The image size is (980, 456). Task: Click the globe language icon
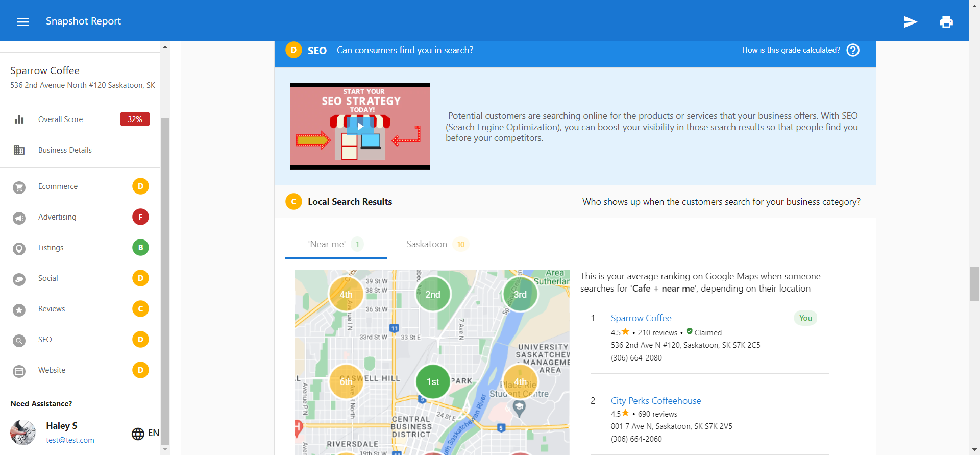click(138, 434)
